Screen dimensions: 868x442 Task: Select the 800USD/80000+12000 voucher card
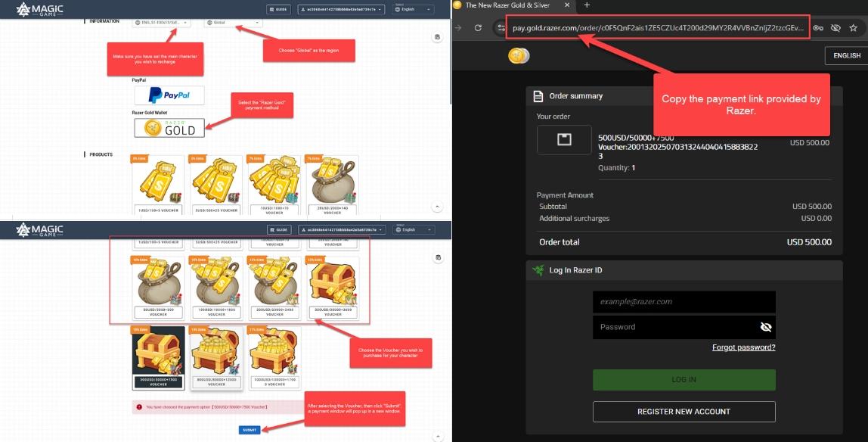tap(216, 358)
